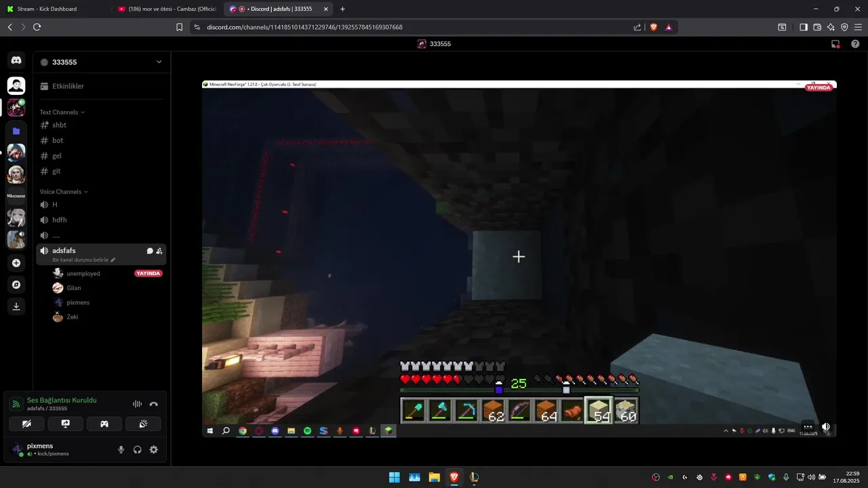
Task: Toggle the browser sidebar panel
Action: click(x=804, y=27)
